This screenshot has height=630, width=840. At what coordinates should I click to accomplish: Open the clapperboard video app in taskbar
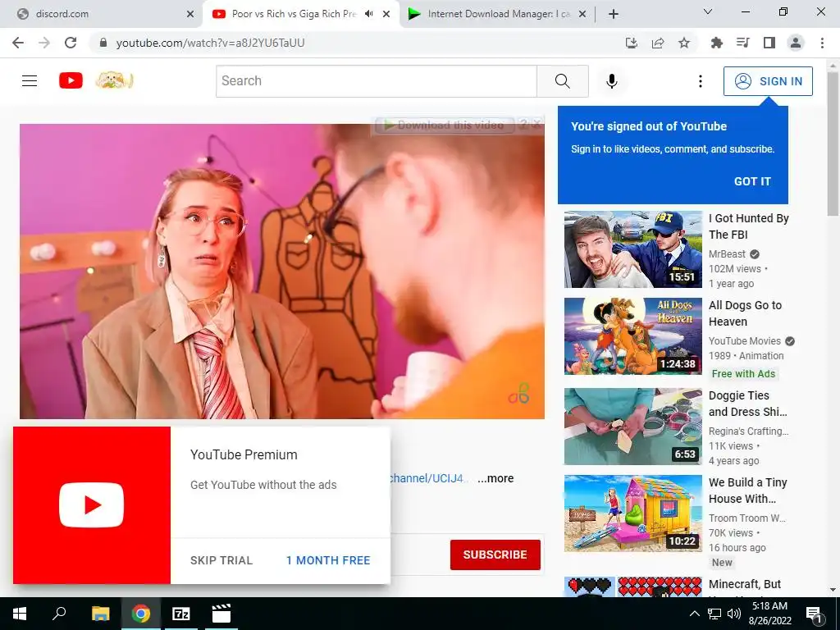[221, 614]
